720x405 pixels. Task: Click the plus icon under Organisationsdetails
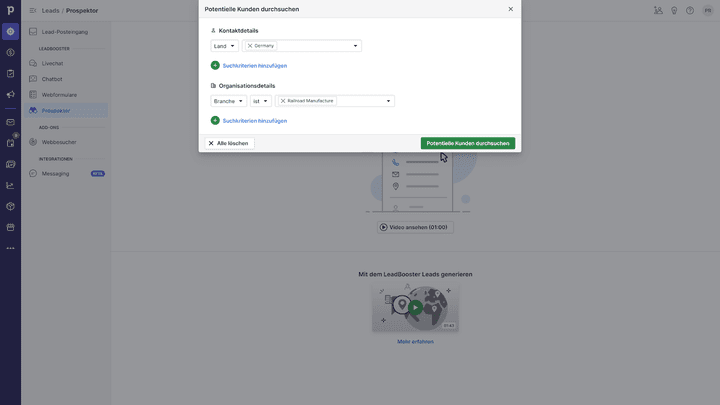pos(215,120)
